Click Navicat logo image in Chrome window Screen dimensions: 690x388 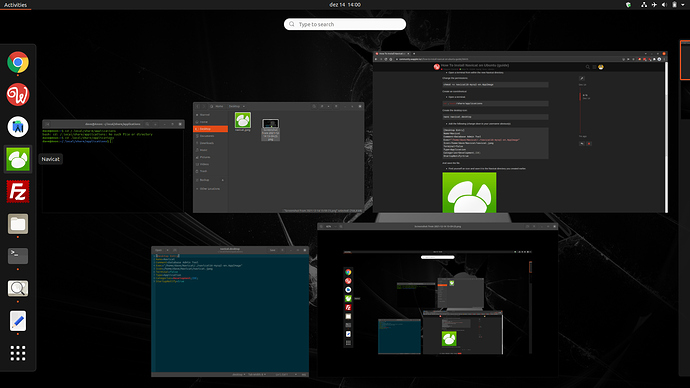click(469, 193)
